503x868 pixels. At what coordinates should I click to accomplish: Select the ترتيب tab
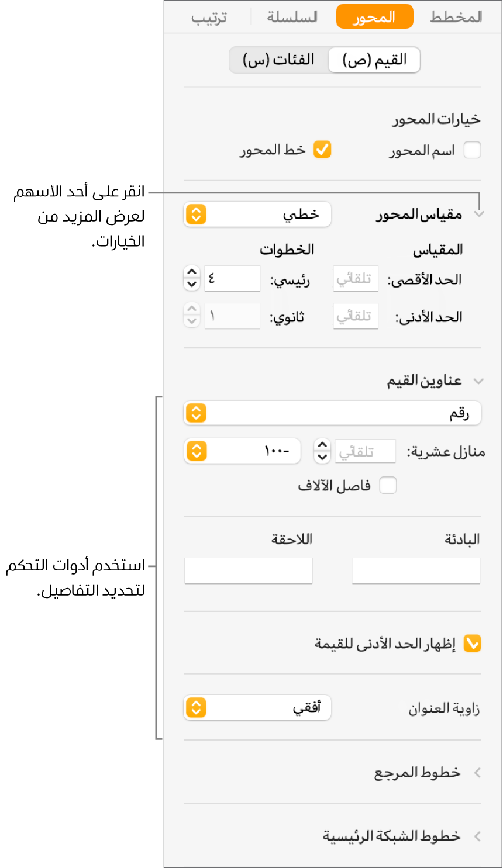pos(209,18)
